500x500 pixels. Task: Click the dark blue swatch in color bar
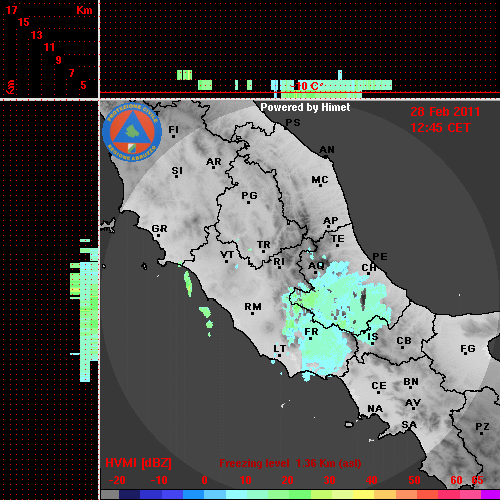(x=129, y=495)
